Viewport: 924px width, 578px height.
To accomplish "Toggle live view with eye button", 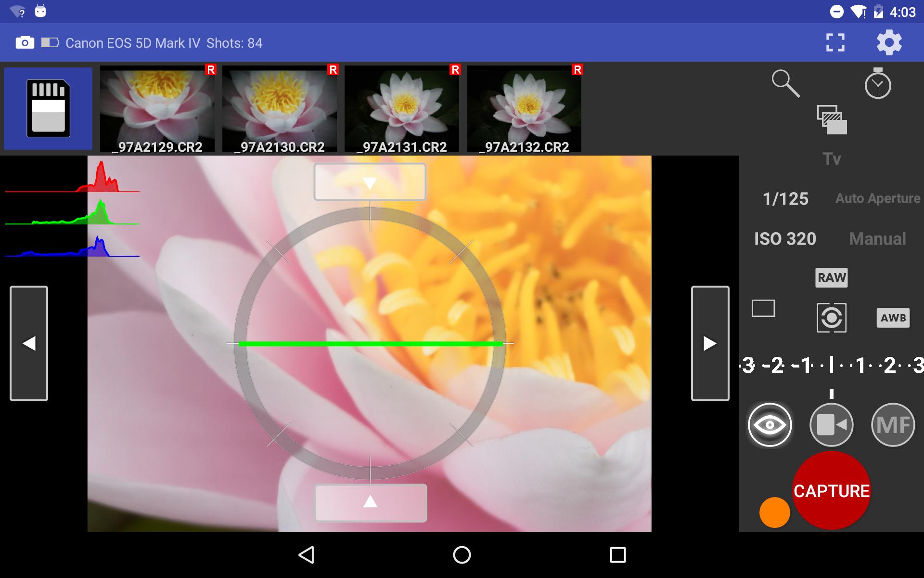I will tap(770, 425).
